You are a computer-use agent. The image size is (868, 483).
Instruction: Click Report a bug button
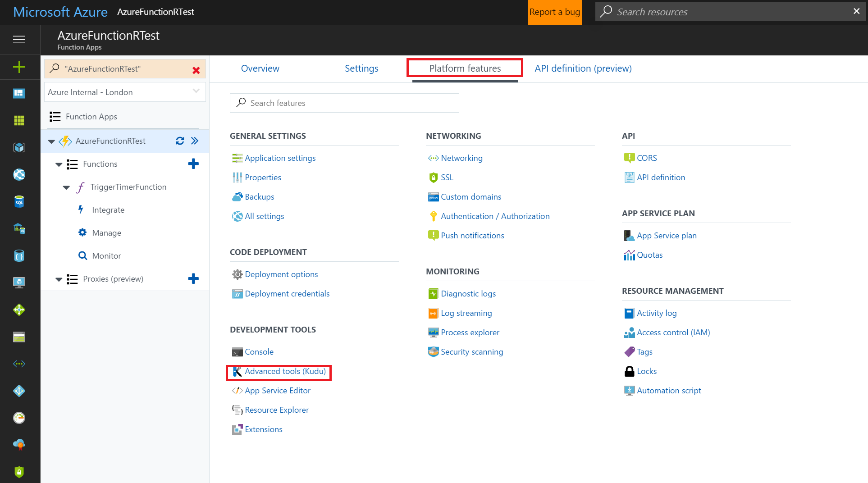tap(555, 12)
